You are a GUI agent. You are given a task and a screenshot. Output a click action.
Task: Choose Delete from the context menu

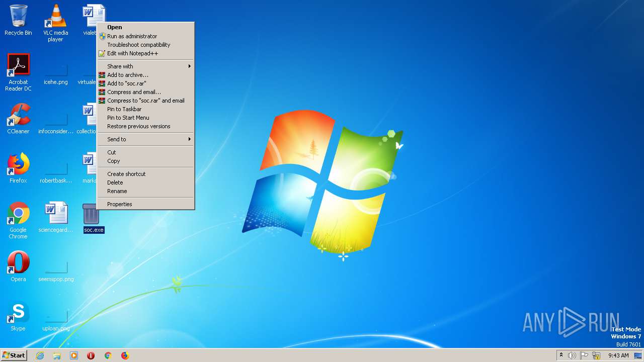point(145,183)
